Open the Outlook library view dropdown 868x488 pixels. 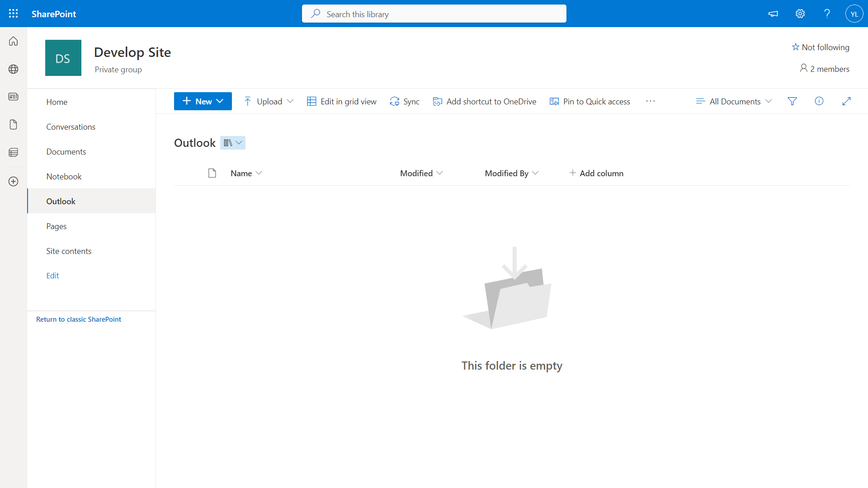coord(233,143)
